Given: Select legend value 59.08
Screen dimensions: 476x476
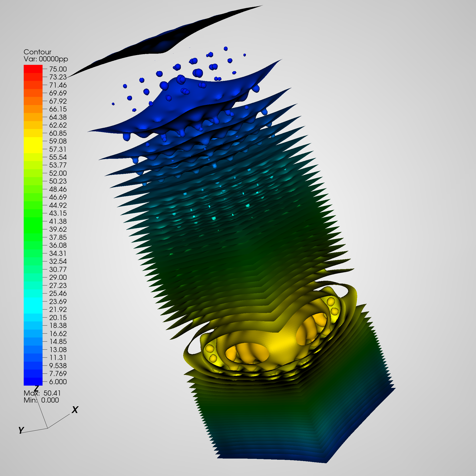Looking at the screenshot, I should coord(58,141).
